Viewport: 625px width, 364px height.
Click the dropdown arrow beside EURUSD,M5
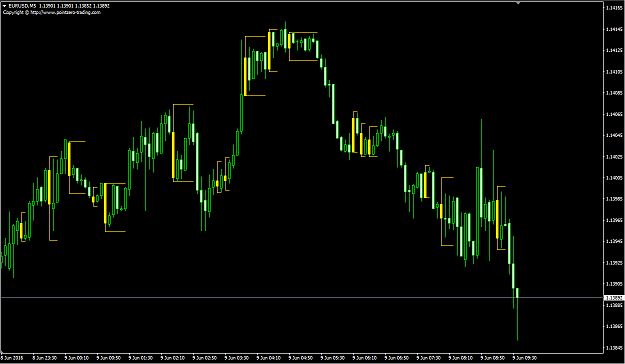tap(4, 6)
